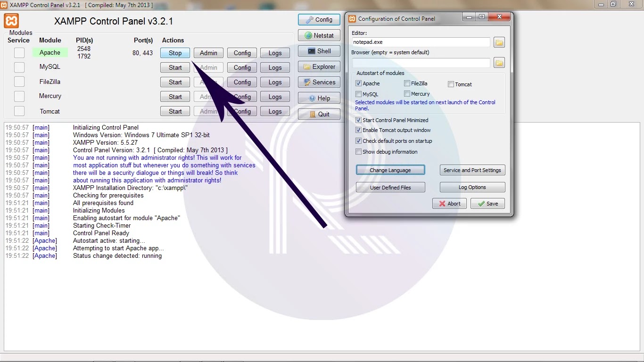
Task: Browse for the browser executable via its folder icon
Action: pyautogui.click(x=499, y=63)
